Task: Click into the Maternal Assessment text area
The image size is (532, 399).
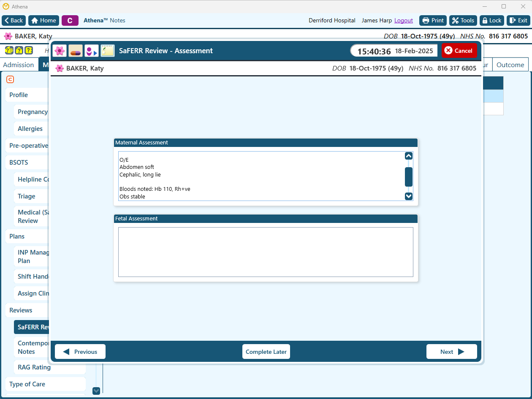Action: [x=261, y=176]
